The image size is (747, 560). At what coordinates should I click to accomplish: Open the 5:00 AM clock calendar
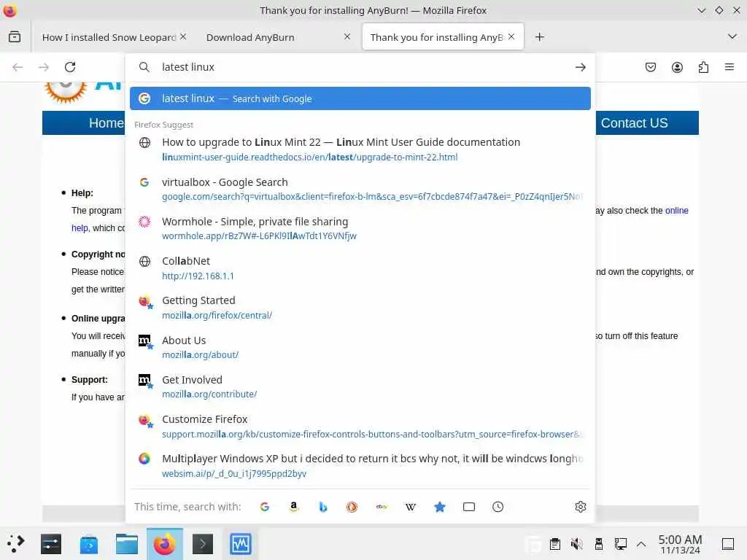coord(680,544)
